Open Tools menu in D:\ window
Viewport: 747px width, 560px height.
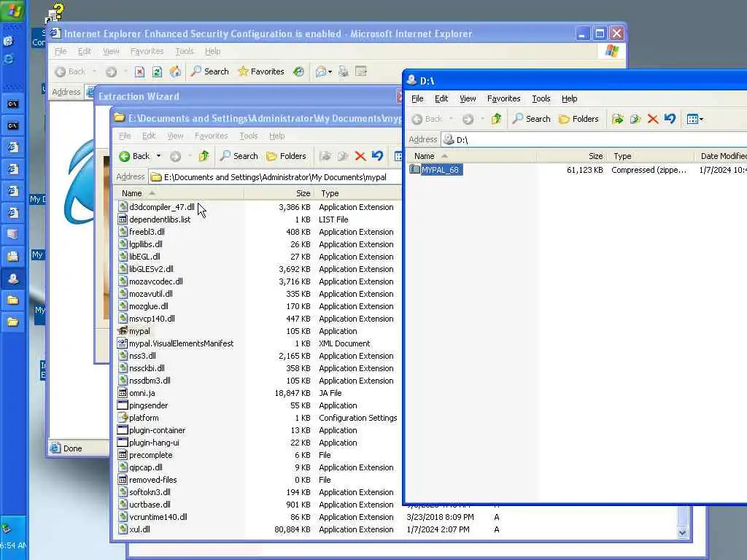tap(541, 98)
